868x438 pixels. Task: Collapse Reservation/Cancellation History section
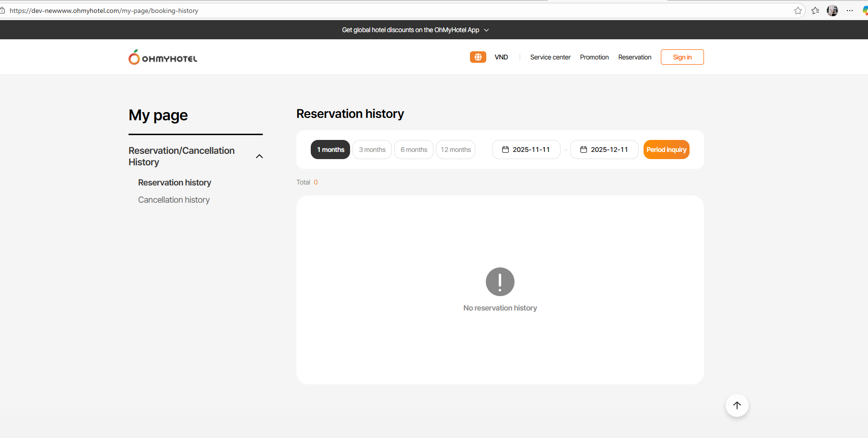pyautogui.click(x=259, y=156)
